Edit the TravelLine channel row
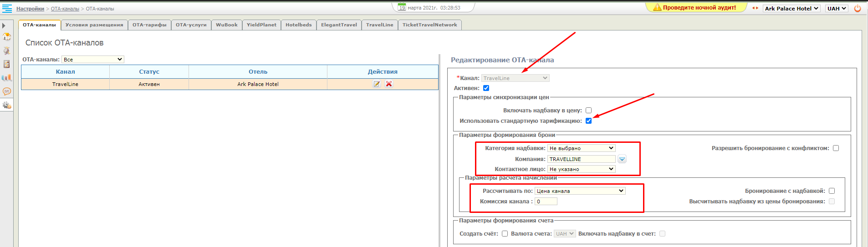The height and width of the screenshot is (247, 868). tap(377, 84)
